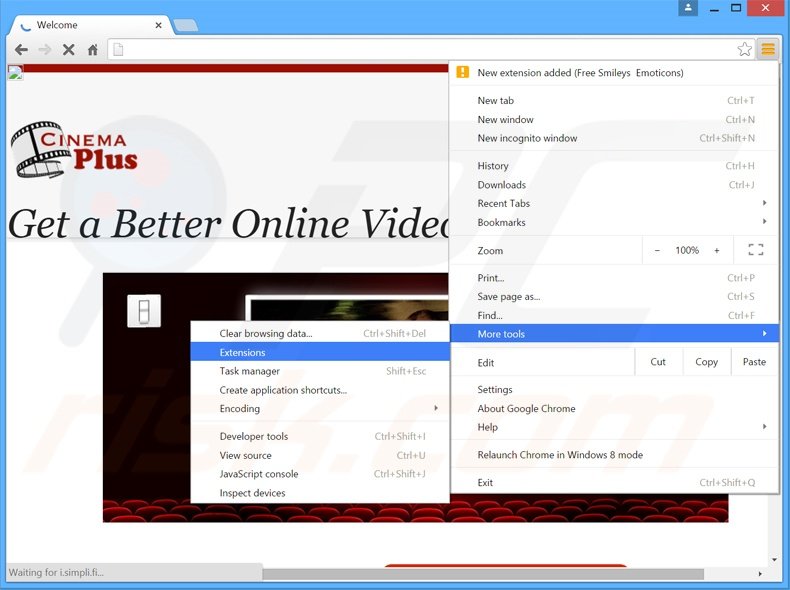This screenshot has width=790, height=590.
Task: Click the Cinema Plus logo
Action: click(74, 150)
